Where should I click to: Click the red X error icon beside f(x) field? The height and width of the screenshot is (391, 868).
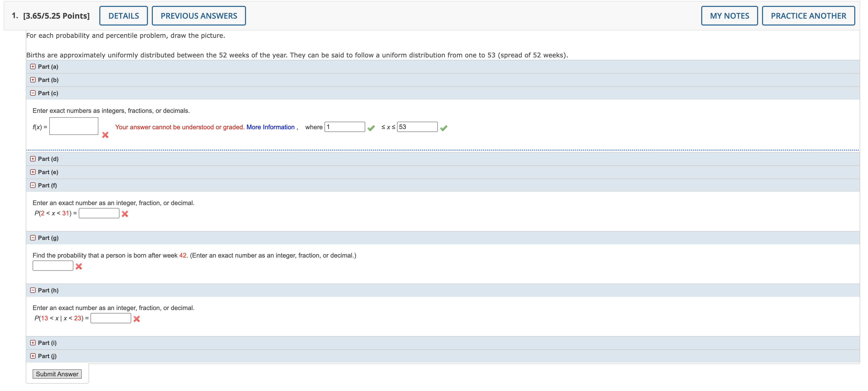click(x=105, y=135)
